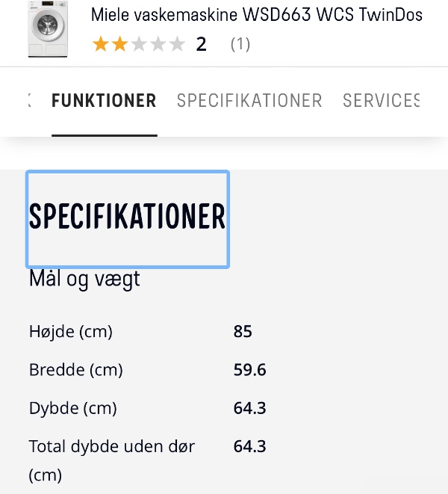Open the SERVICES tab
Screen dimensions: 448x494
tap(382, 101)
